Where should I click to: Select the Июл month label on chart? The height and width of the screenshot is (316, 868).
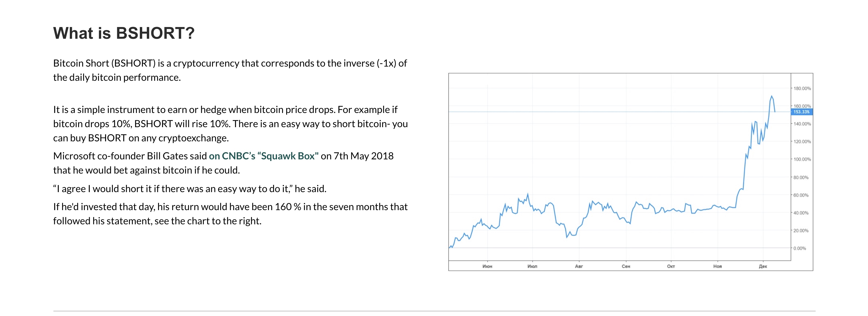[532, 266]
